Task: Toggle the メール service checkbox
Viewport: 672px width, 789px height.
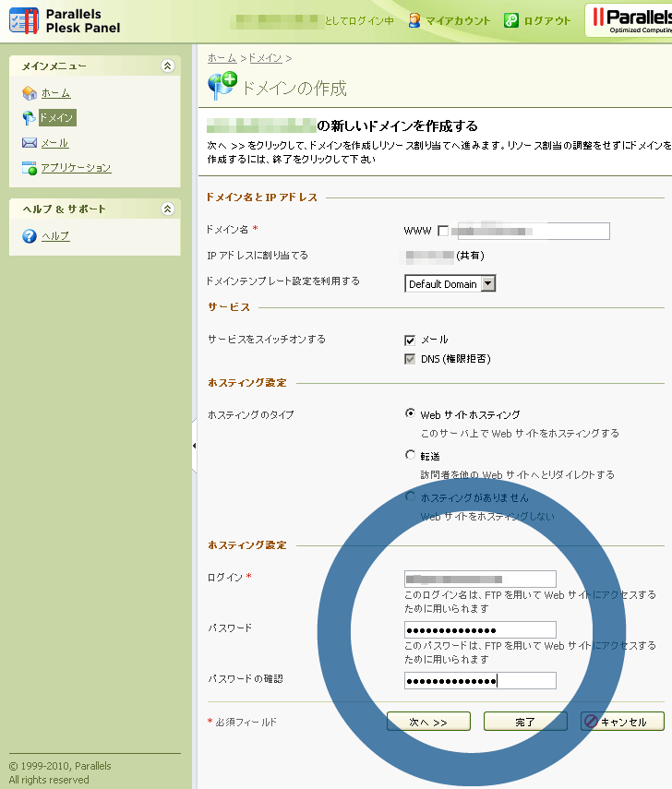Action: point(410,341)
